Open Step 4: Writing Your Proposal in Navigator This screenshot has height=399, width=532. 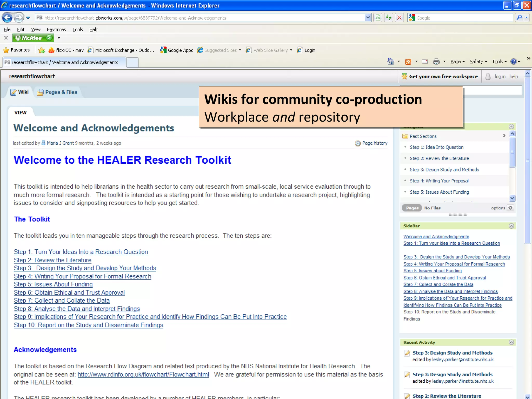tap(439, 181)
